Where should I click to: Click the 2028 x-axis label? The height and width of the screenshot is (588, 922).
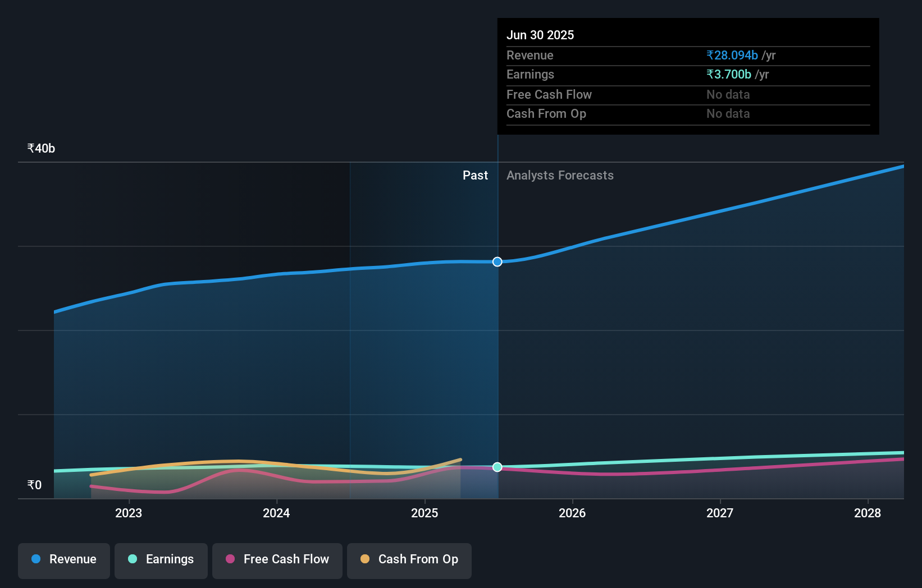pyautogui.click(x=868, y=513)
